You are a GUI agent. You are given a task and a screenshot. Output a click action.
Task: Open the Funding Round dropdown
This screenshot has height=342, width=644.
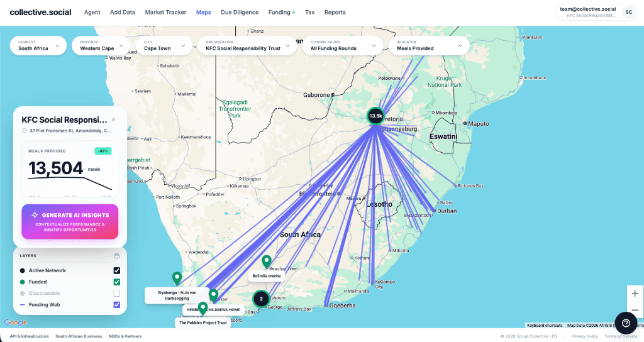[343, 45]
